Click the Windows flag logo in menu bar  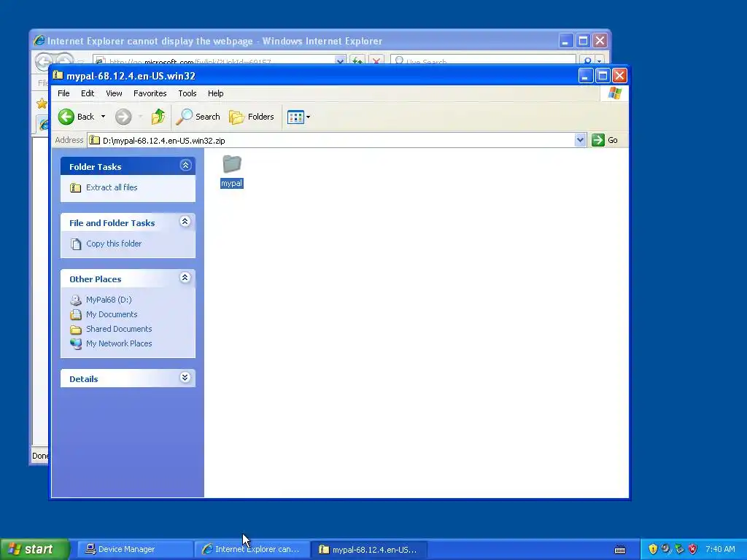coord(614,93)
